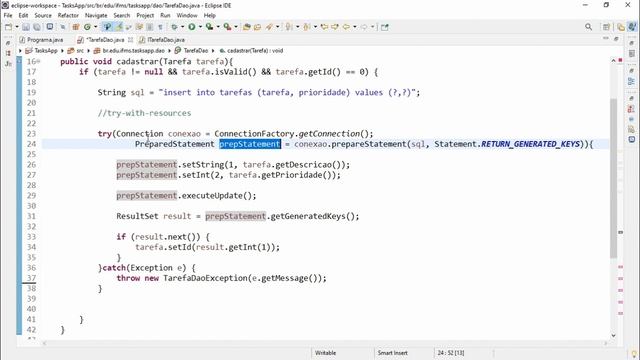Minimize the editor area
Image resolution: width=640 pixels, height=360 pixels.
point(606,39)
